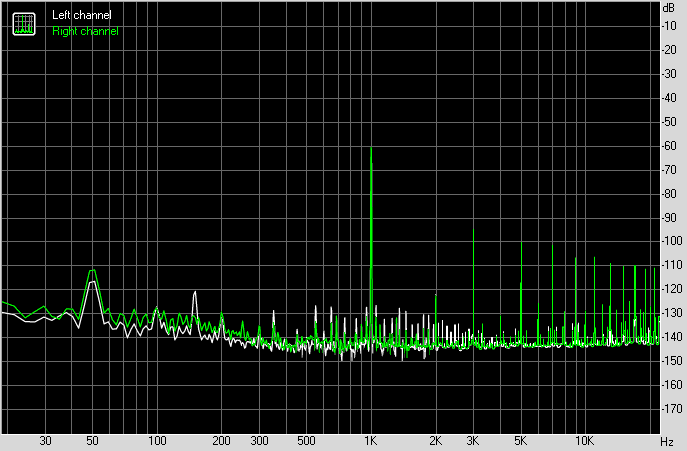Image resolution: width=687 pixels, height=451 pixels.
Task: Click the 200 Hz frequency label
Action: pos(221,441)
